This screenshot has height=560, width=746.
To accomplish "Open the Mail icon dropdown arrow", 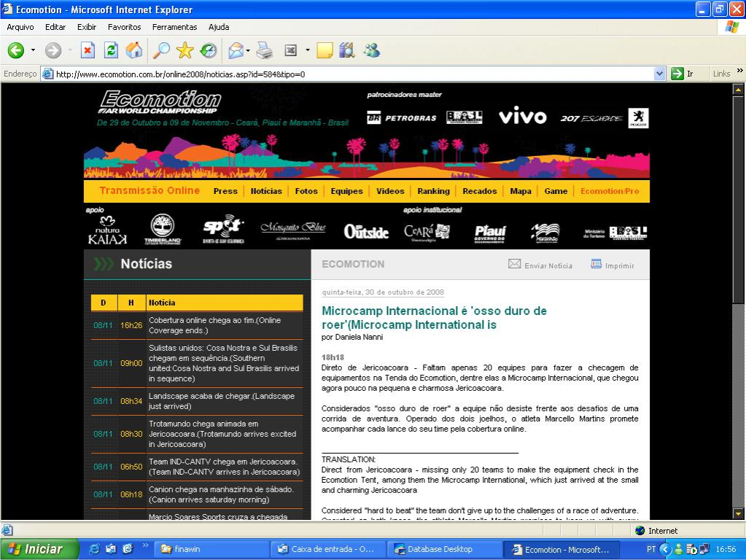I will point(249,50).
